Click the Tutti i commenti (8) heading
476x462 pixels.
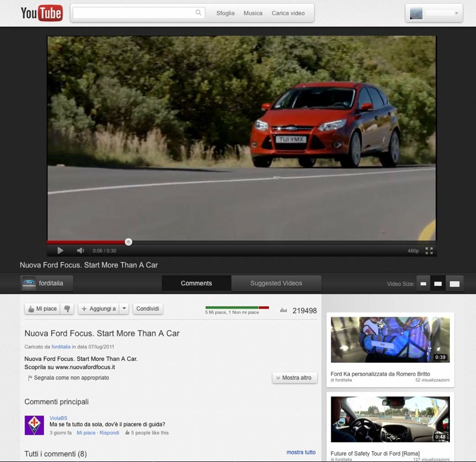point(55,454)
